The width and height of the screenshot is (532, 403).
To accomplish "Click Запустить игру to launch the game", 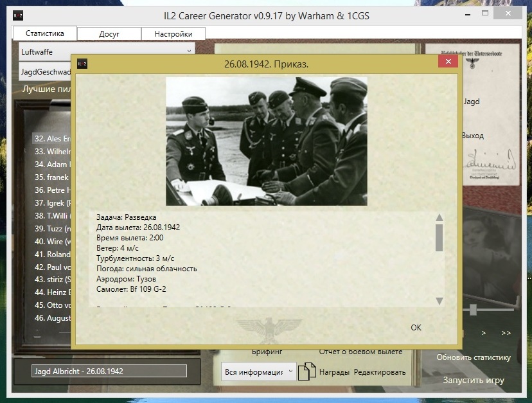I will tap(474, 381).
